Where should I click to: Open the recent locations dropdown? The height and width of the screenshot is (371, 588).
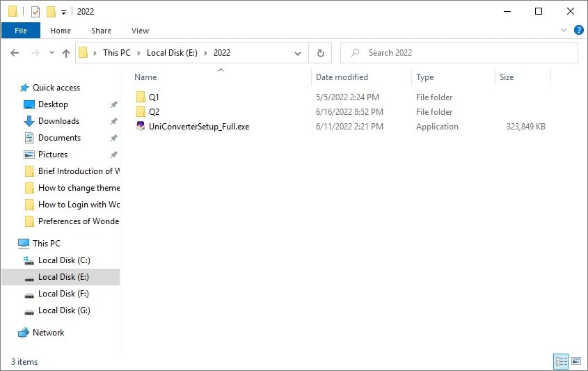51,53
